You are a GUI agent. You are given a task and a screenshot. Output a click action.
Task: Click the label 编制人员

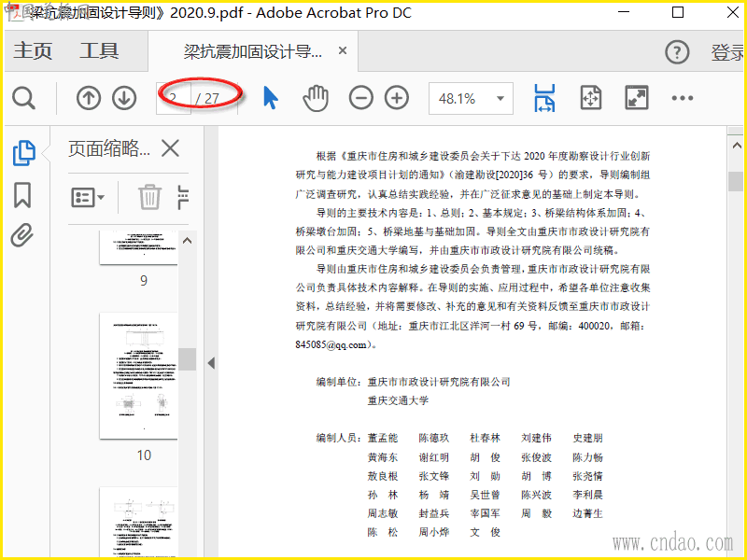pyautogui.click(x=337, y=438)
